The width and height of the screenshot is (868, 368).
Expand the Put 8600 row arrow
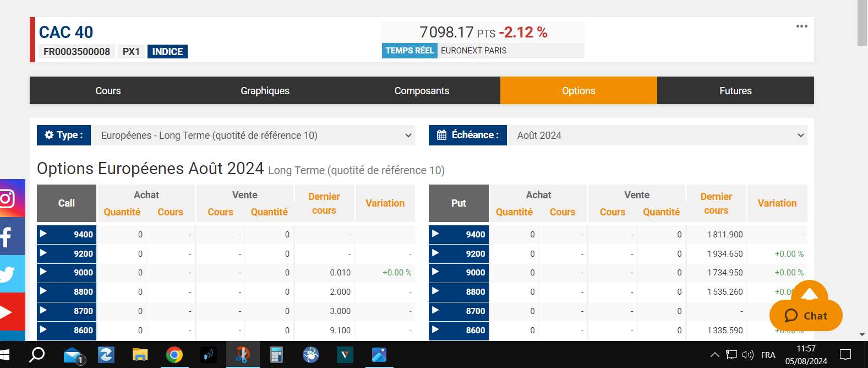(435, 329)
